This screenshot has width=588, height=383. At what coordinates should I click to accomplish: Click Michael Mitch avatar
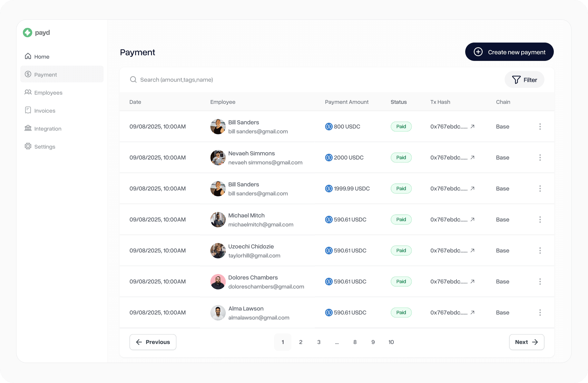(218, 220)
